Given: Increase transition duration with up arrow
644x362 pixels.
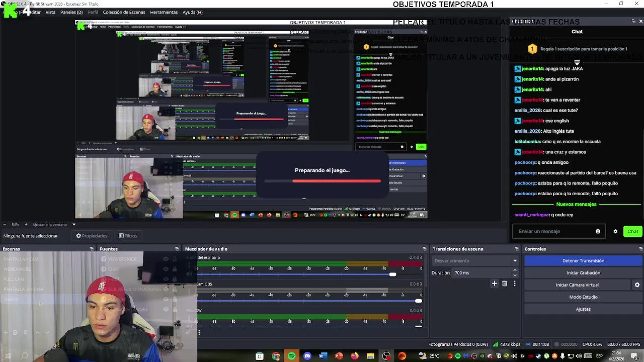Looking at the screenshot, I should tap(514, 270).
